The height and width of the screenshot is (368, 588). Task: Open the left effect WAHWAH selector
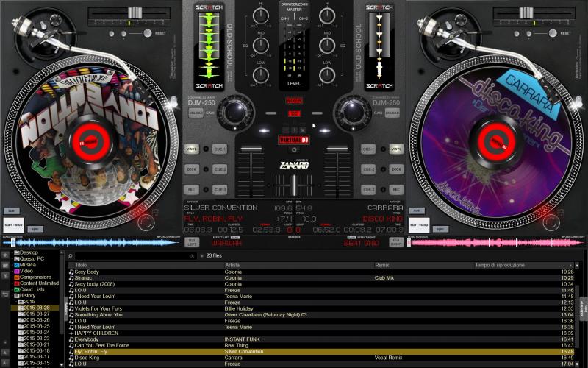226,244
